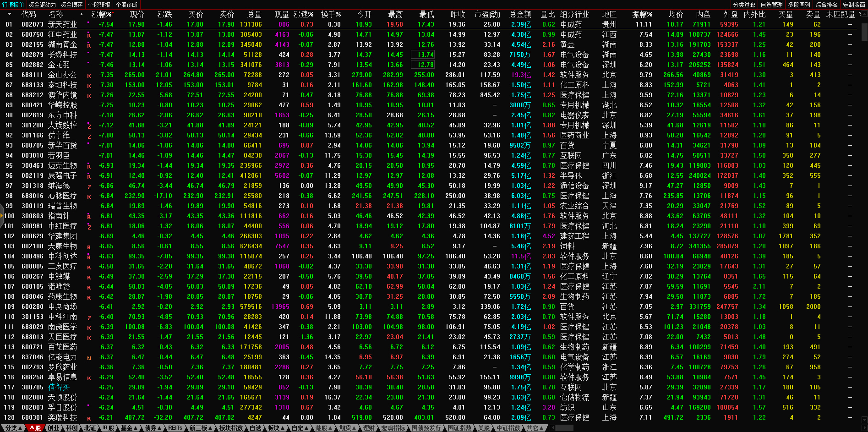Switch to the 资金驱动力 tab
Screen dimensions: 868x432
42,5
